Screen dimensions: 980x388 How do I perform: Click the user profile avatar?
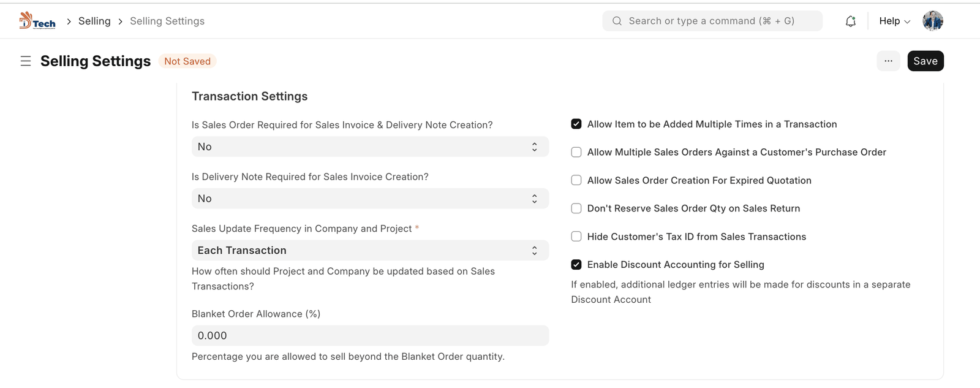[x=933, y=21]
